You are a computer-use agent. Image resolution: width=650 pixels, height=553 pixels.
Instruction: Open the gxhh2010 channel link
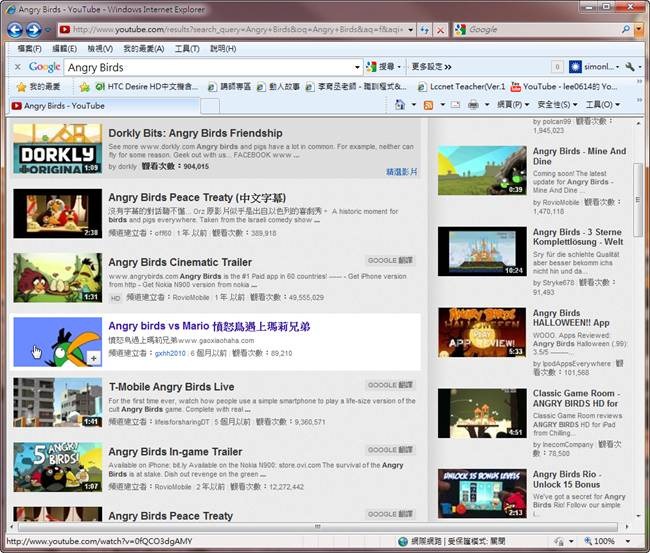(170, 353)
